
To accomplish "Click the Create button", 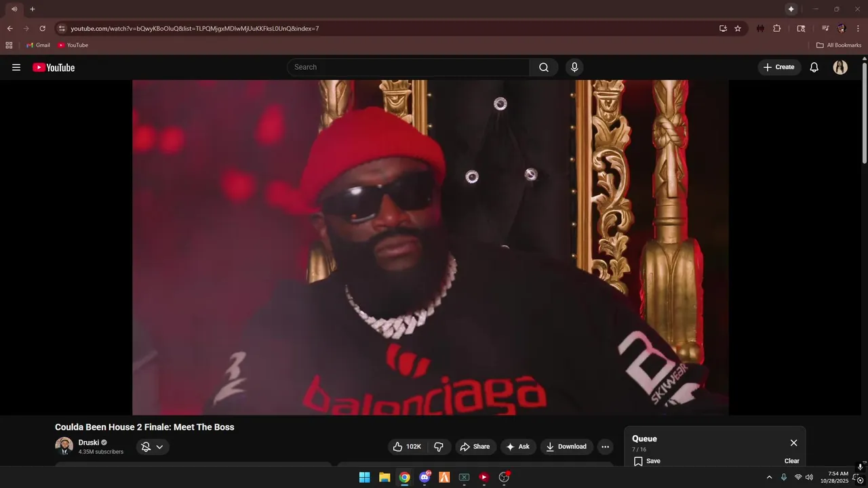I will (x=778, y=67).
